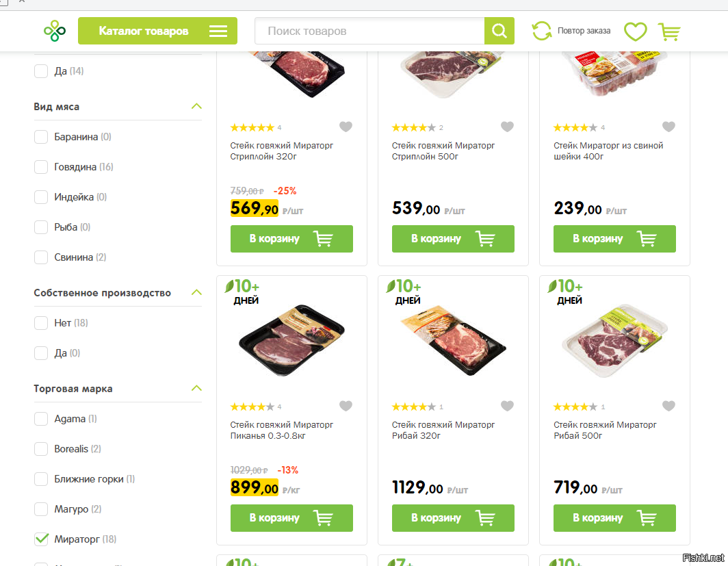Open the shopping cart in header

(x=669, y=31)
